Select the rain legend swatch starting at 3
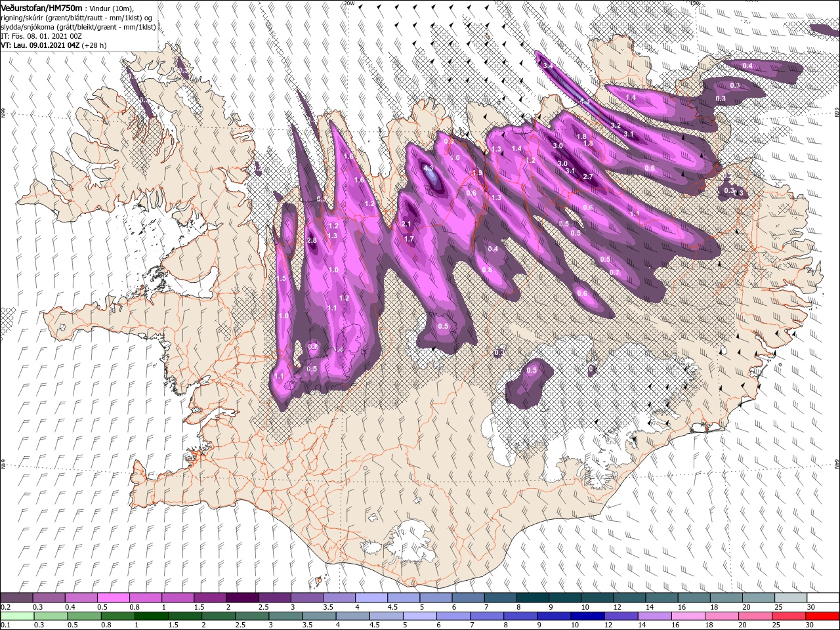Viewport: 840px width, 630px height. [285, 616]
